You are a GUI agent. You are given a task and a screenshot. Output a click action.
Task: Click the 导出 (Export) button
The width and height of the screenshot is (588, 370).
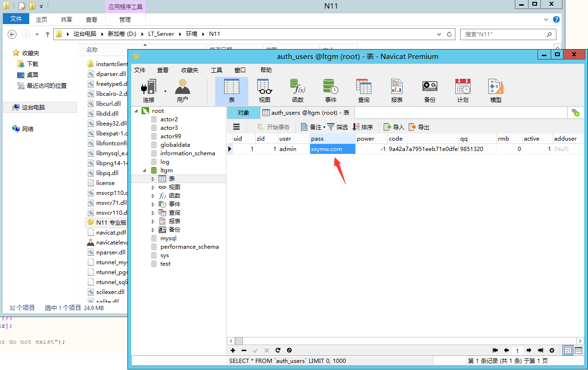(x=419, y=127)
